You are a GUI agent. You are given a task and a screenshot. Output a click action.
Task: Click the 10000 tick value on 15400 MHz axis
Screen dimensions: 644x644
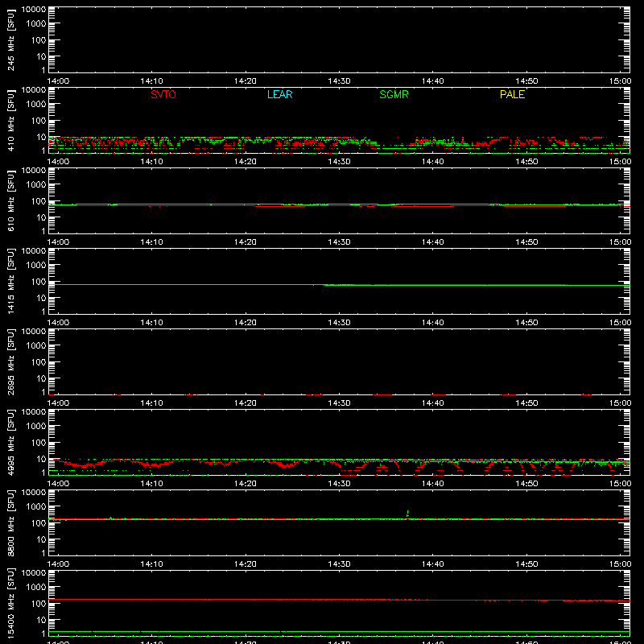click(34, 573)
